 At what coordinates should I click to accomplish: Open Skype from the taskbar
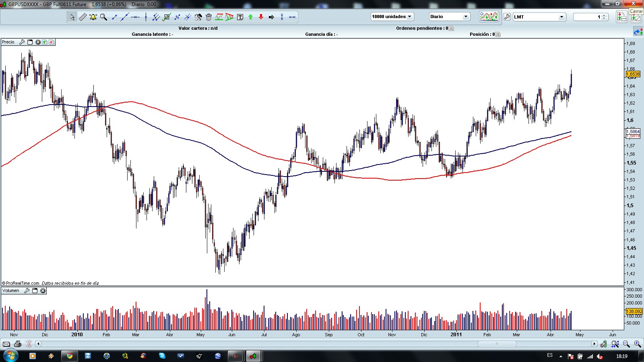[x=162, y=356]
